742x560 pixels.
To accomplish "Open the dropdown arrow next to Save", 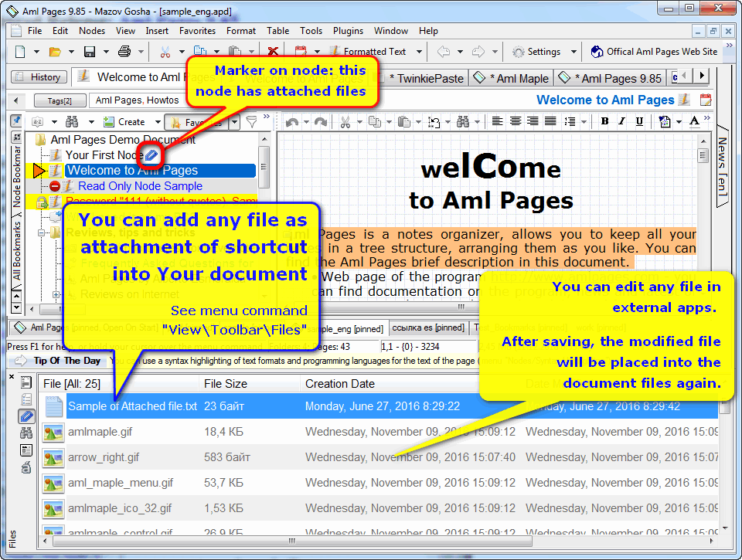I will click(106, 52).
